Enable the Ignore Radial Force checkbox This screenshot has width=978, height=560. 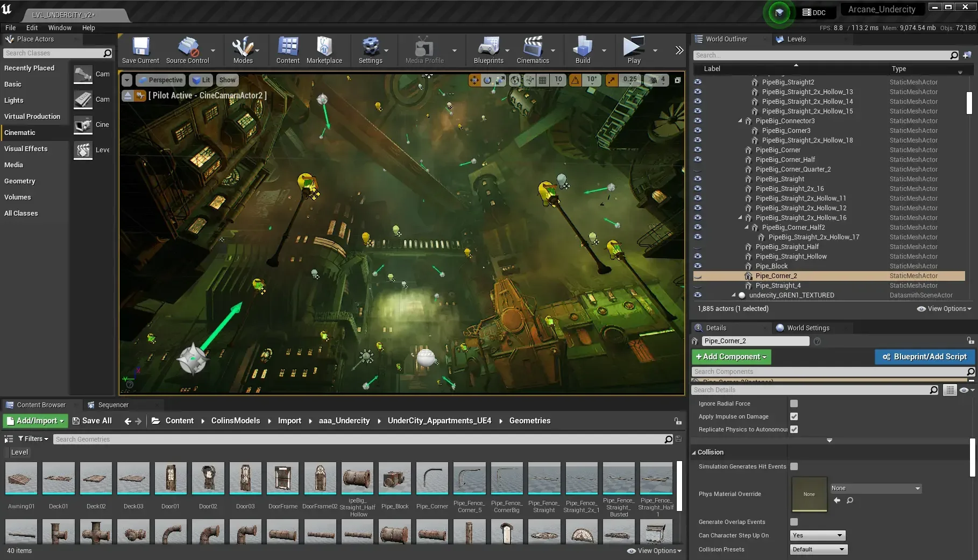click(x=794, y=403)
